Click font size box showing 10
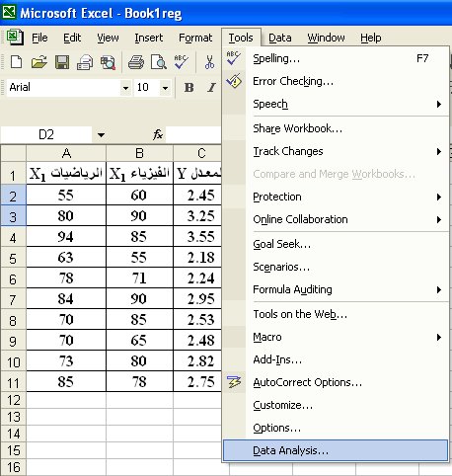This screenshot has height=476, width=452. [x=147, y=88]
